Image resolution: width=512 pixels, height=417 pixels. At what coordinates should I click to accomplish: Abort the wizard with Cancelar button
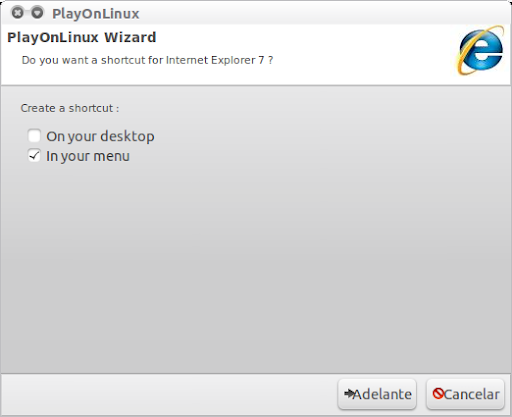[465, 394]
